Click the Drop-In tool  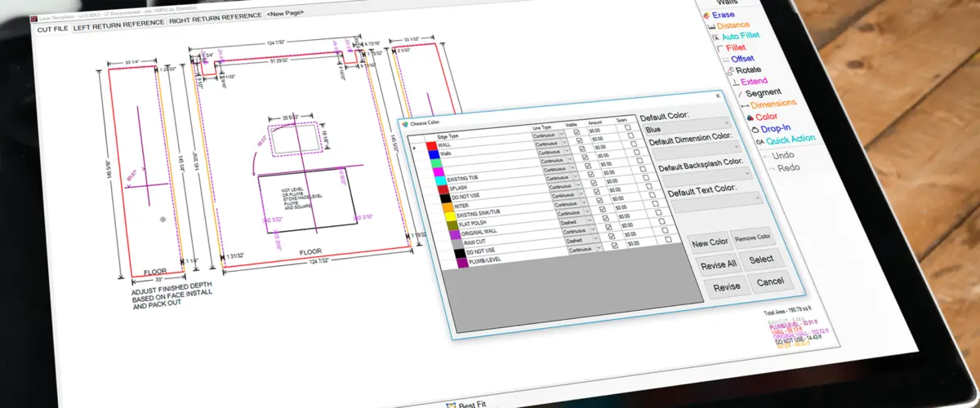pos(775,128)
